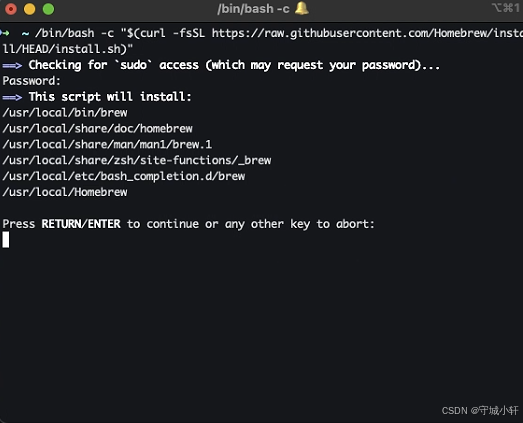Viewport: 523px width, 423px height.
Task: Click the red close window button
Action: pyautogui.click(x=11, y=9)
